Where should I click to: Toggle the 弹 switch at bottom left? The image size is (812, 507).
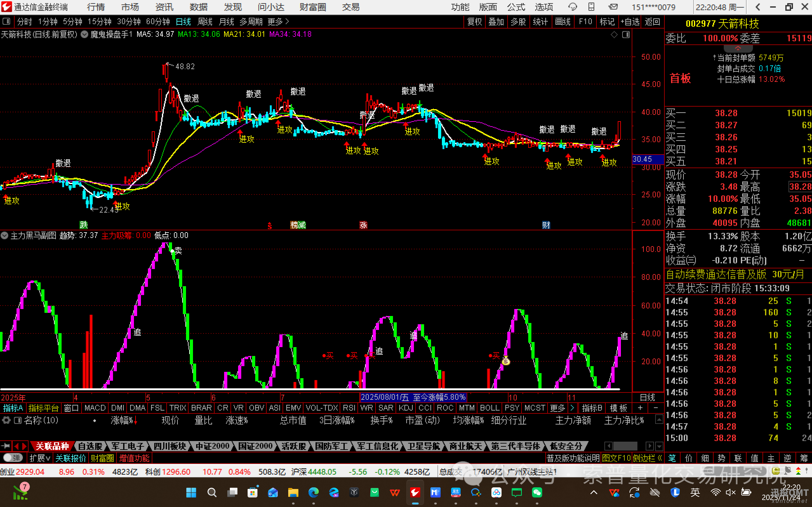13,458
